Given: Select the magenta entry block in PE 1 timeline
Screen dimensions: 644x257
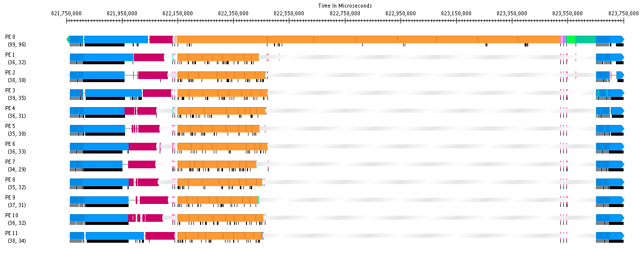Looking at the screenshot, I should (148, 57).
